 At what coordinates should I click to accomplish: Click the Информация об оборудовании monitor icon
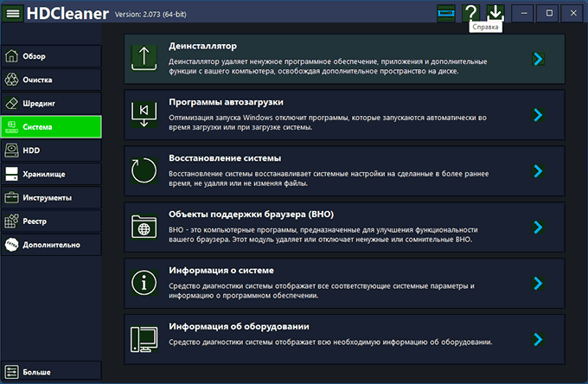coord(143,339)
